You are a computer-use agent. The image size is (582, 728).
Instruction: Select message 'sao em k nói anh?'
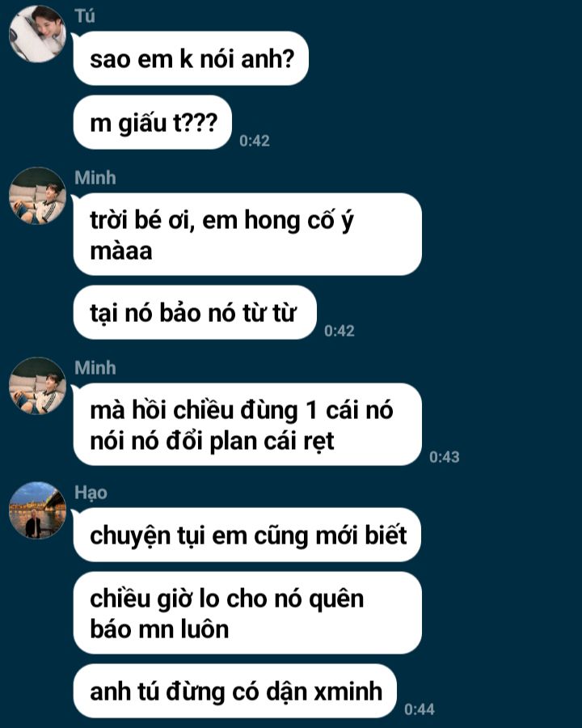191,58
